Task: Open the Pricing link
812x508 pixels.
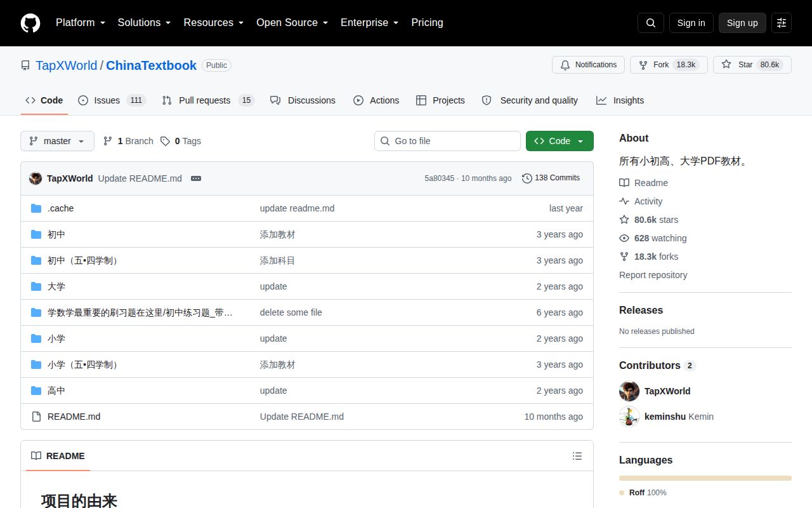Action: click(x=427, y=23)
